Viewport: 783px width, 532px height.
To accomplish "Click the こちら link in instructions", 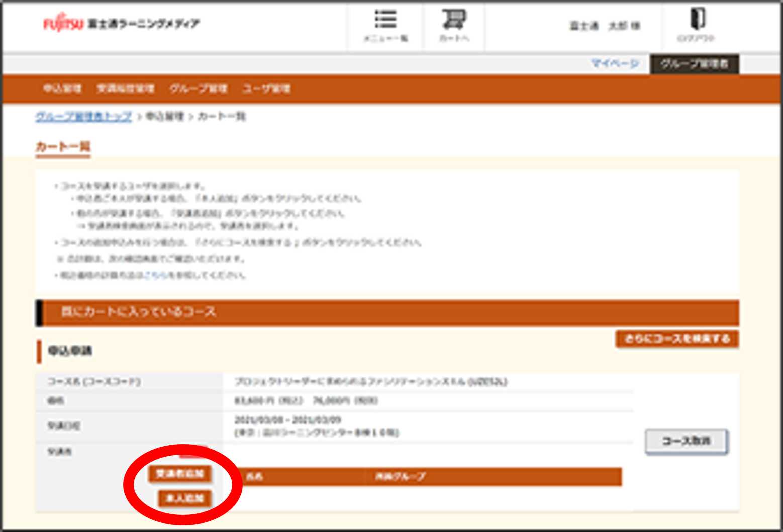I will pyautogui.click(x=156, y=275).
